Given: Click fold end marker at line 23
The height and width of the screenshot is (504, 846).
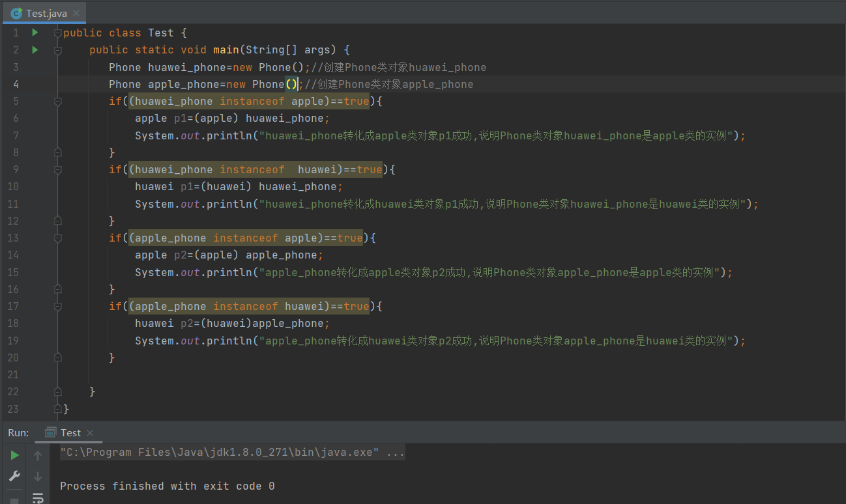Looking at the screenshot, I should [58, 409].
